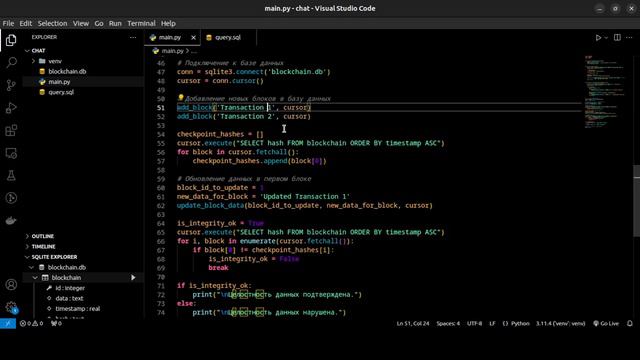Open the File menu
Viewport: 640px width, 360px height.
8,23
